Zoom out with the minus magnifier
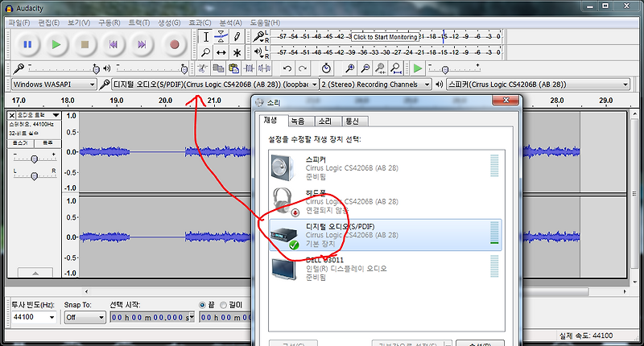Viewport: 644px width, 346px height. (365, 68)
